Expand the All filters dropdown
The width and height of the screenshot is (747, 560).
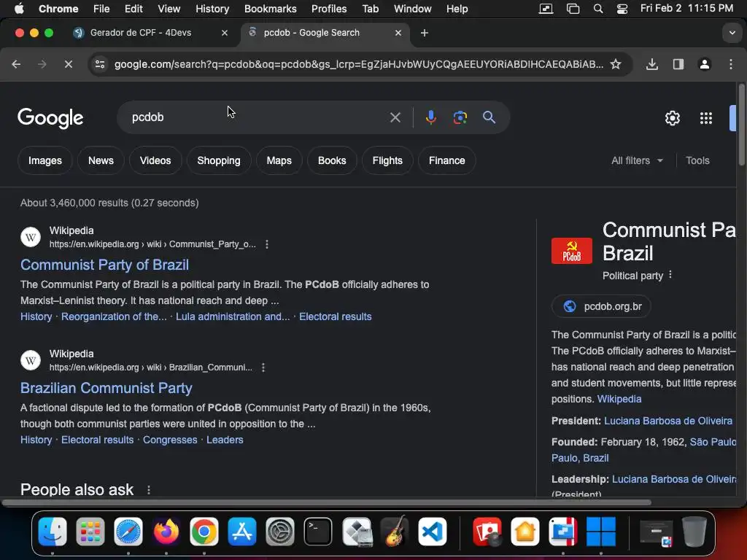[637, 160]
